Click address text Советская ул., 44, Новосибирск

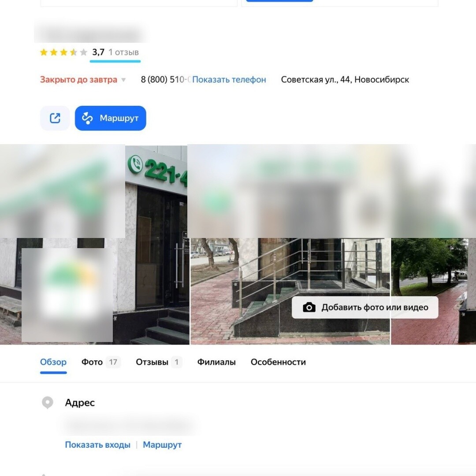pos(345,79)
